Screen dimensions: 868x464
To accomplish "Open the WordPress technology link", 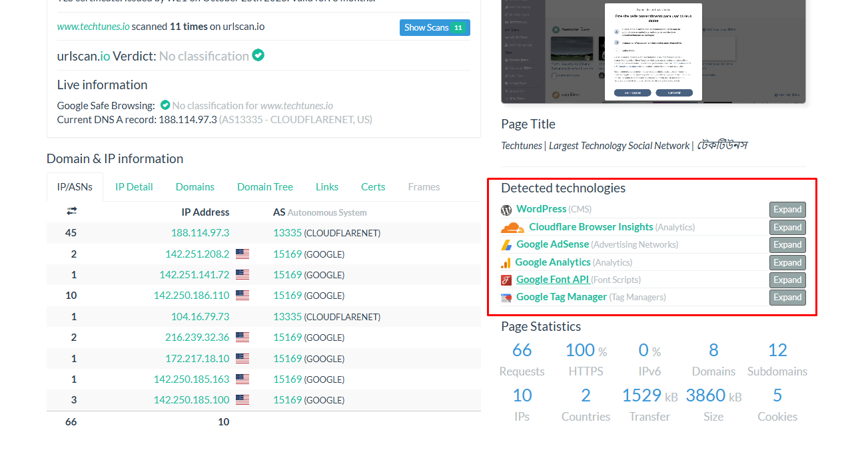I will [541, 209].
